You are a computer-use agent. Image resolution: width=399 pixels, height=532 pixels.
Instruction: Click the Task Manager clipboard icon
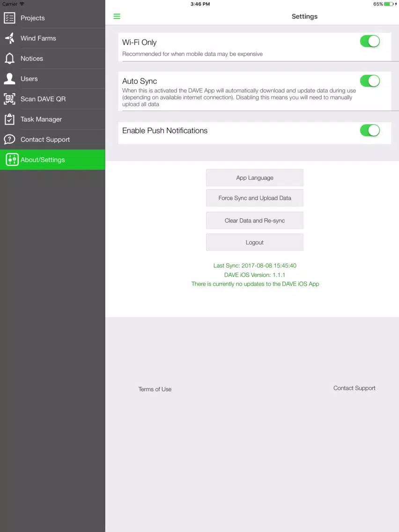[9, 119]
